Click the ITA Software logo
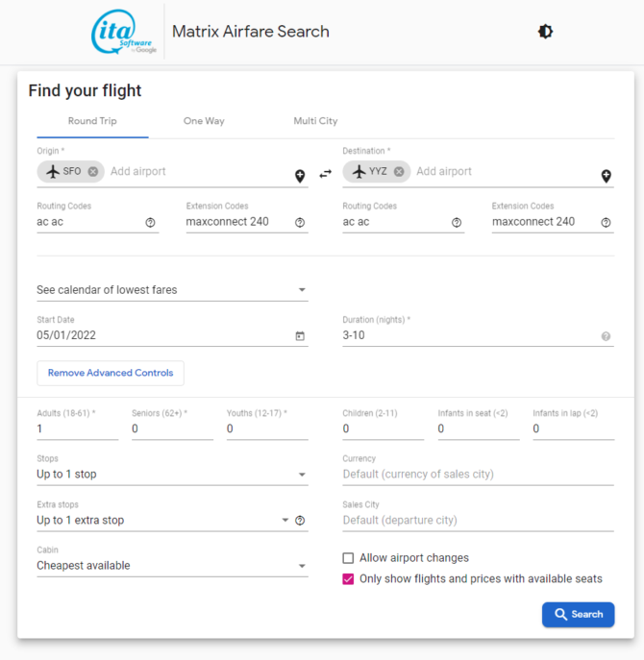 pyautogui.click(x=124, y=33)
